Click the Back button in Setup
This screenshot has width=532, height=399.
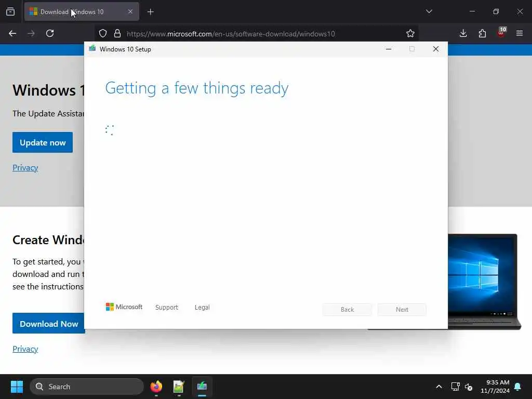point(347,310)
